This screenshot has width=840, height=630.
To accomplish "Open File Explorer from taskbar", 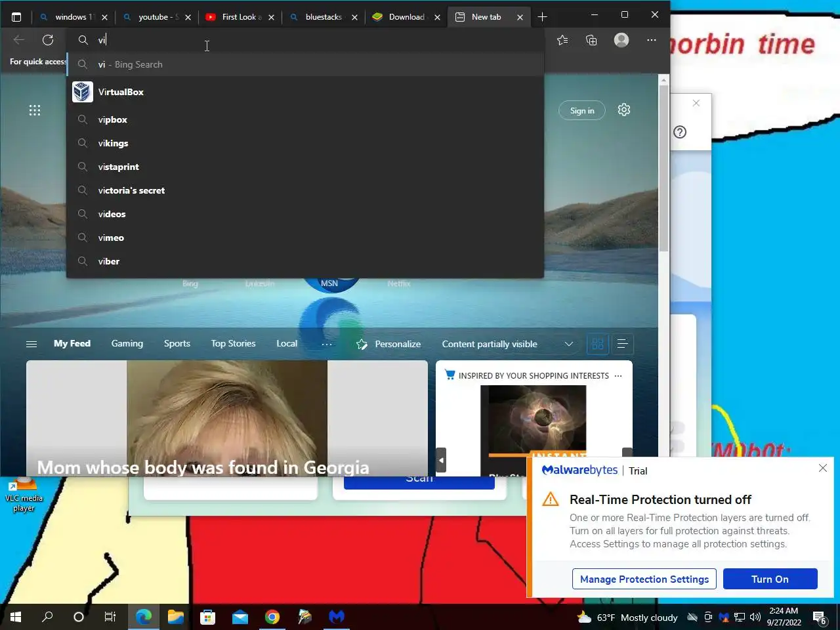I will coord(175,617).
